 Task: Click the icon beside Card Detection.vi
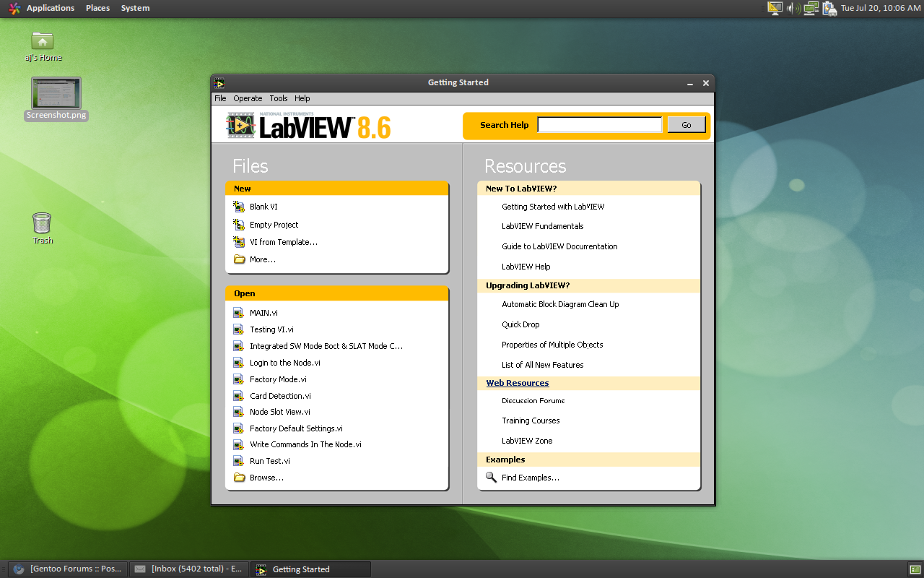click(x=239, y=396)
